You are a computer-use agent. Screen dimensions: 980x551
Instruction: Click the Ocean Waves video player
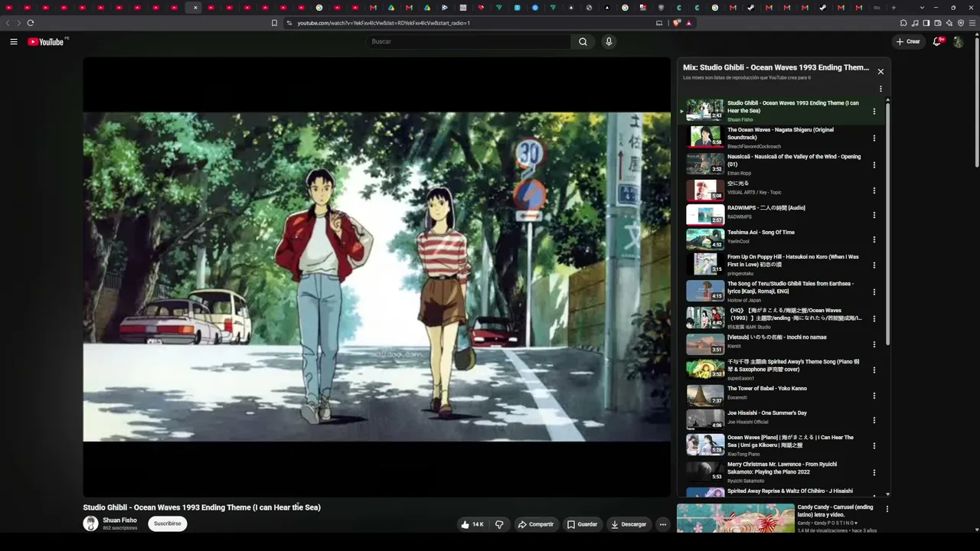(x=377, y=277)
